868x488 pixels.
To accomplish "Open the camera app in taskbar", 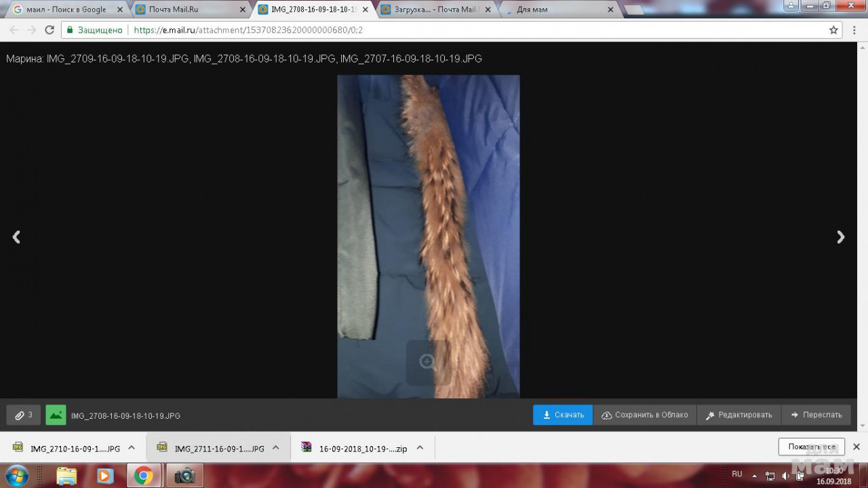I will click(184, 475).
